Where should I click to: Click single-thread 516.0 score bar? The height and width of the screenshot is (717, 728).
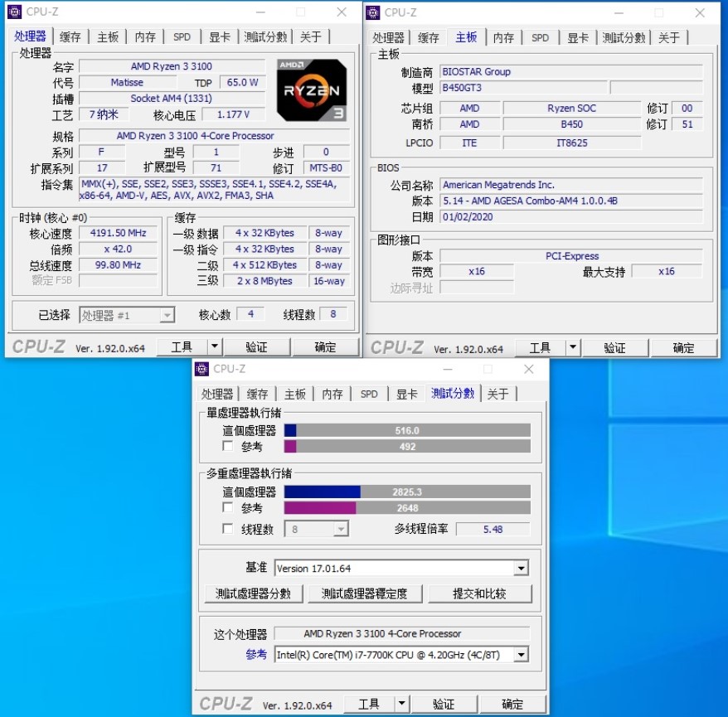[x=407, y=431]
